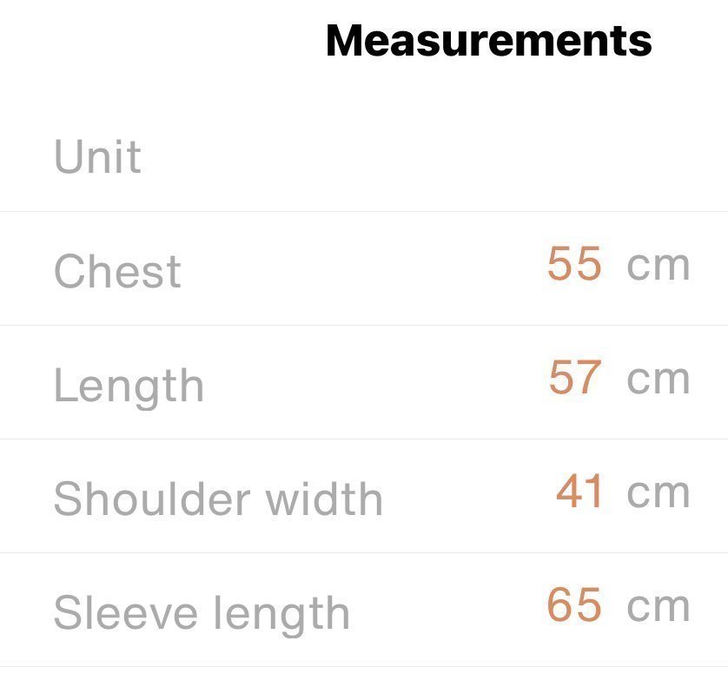
Task: Click the cm unit beside Sleeve length
Action: pyautogui.click(x=659, y=606)
